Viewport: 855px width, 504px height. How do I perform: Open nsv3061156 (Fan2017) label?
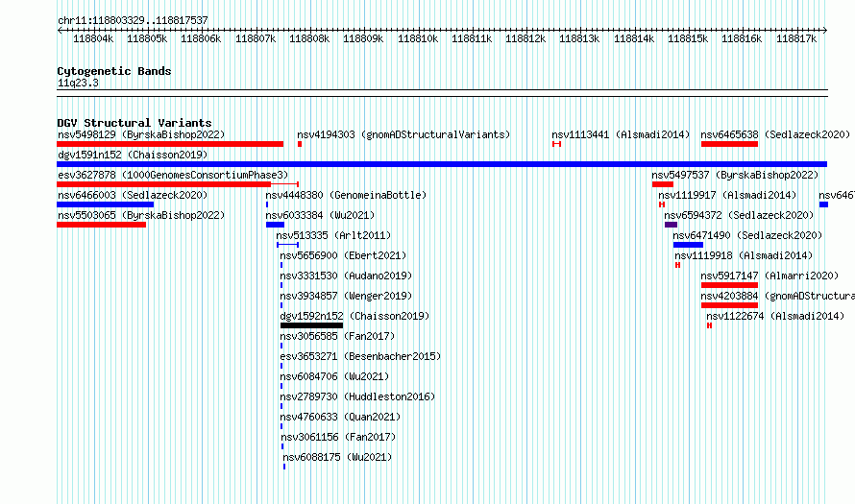[338, 437]
